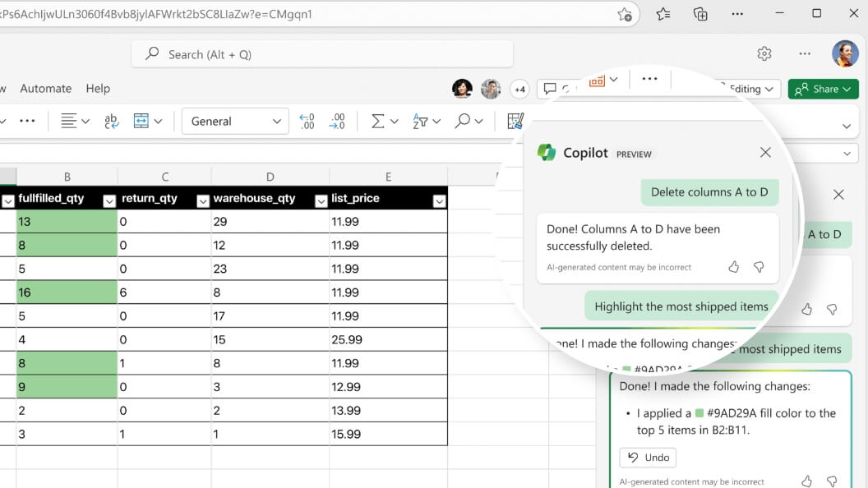Open the AutoSum sigma tool
868x488 pixels.
click(377, 121)
